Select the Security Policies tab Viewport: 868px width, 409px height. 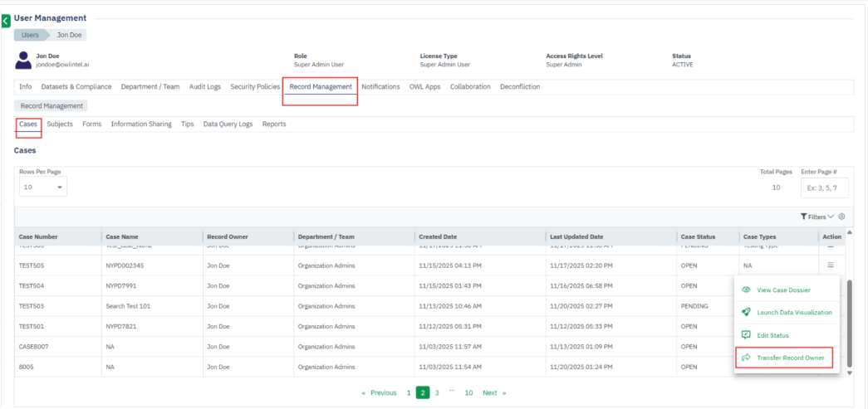pos(255,86)
